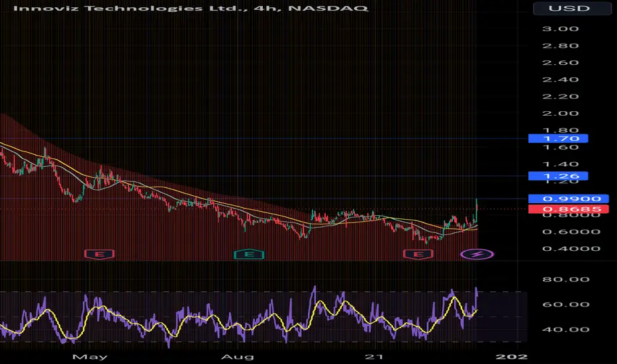Click the 3.00 price axis value

(x=560, y=28)
